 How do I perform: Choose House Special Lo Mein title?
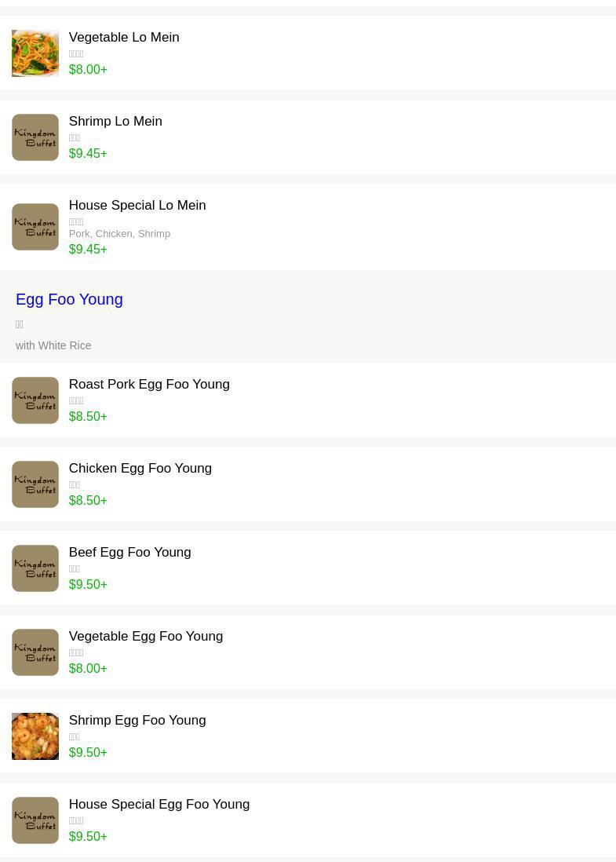click(x=137, y=205)
